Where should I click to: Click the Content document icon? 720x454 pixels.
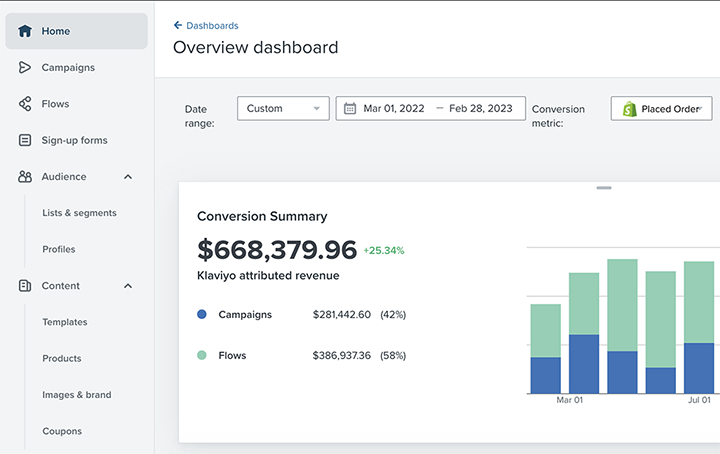click(25, 286)
